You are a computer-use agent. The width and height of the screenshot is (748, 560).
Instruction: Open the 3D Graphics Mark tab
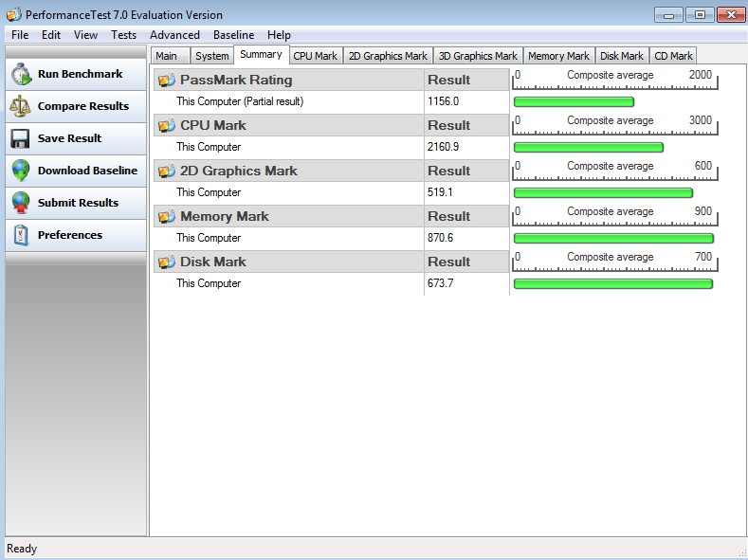click(x=478, y=56)
